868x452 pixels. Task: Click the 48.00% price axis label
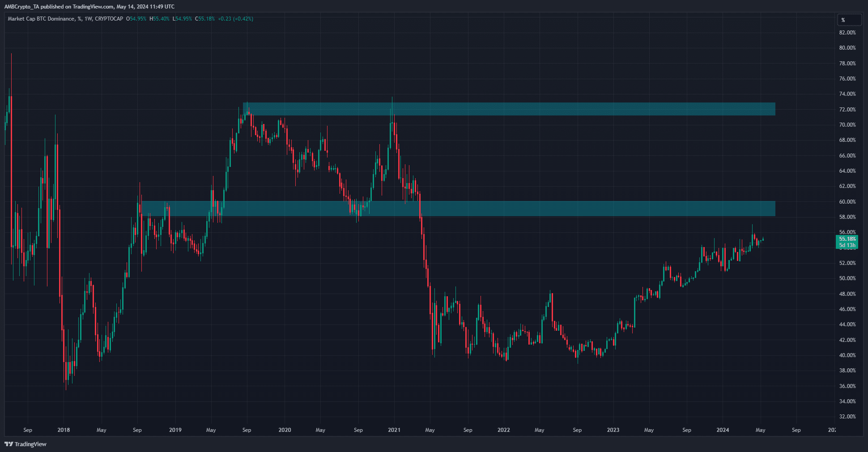tap(847, 294)
